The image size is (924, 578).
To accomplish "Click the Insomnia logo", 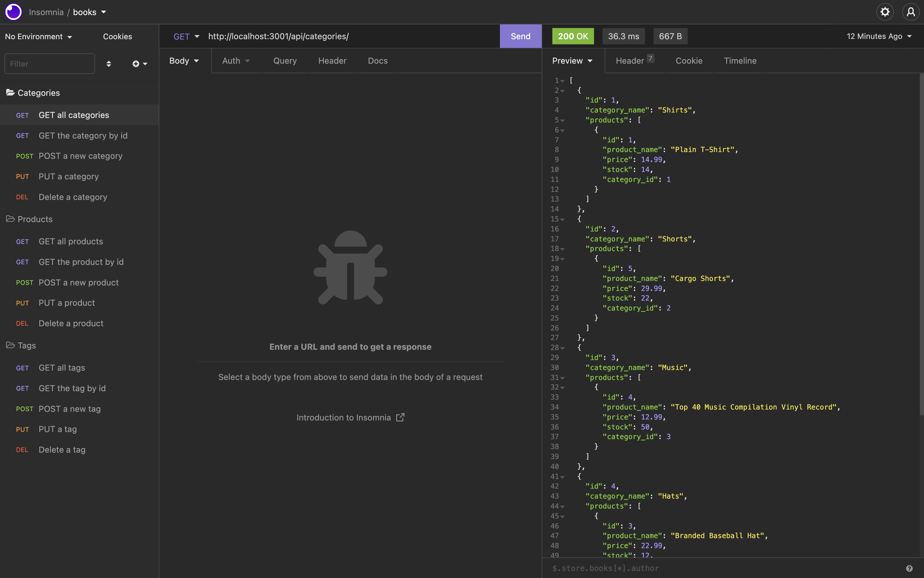I will click(13, 12).
